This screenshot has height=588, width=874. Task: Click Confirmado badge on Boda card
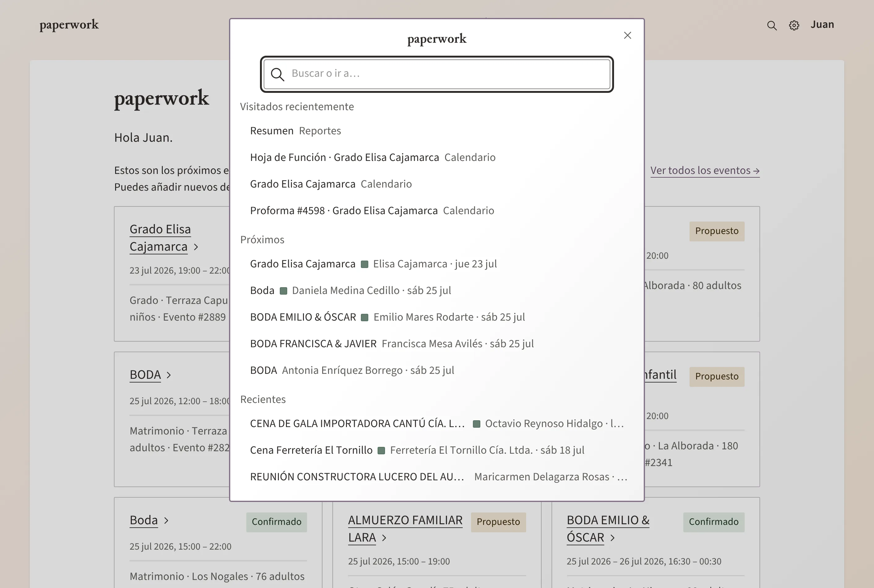click(277, 522)
